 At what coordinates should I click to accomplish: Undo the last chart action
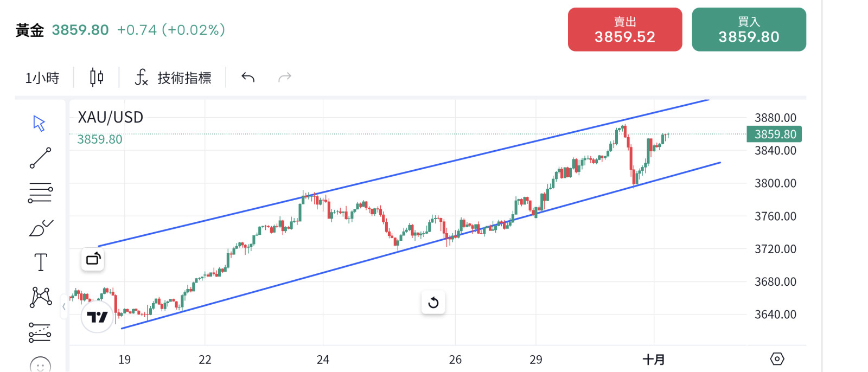pyautogui.click(x=248, y=78)
